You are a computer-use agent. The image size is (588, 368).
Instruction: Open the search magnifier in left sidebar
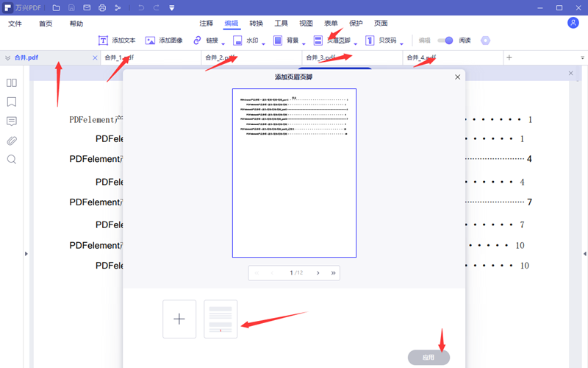(12, 160)
